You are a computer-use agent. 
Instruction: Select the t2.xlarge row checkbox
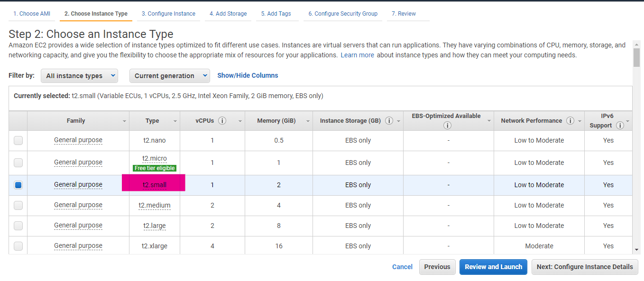[18, 246]
